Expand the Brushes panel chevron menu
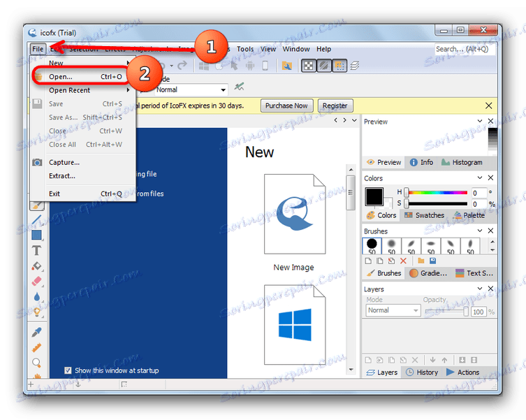Image resolution: width=526 pixels, height=420 pixels. click(x=480, y=231)
